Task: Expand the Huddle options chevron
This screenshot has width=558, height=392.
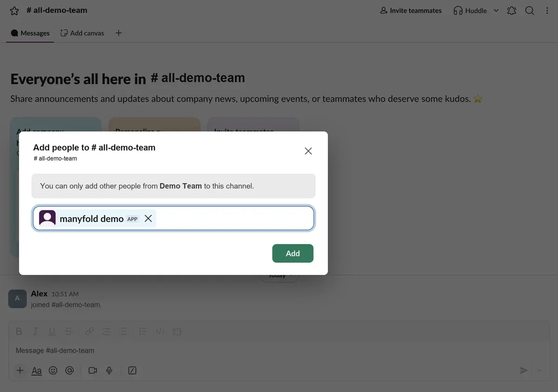Action: pos(496,11)
